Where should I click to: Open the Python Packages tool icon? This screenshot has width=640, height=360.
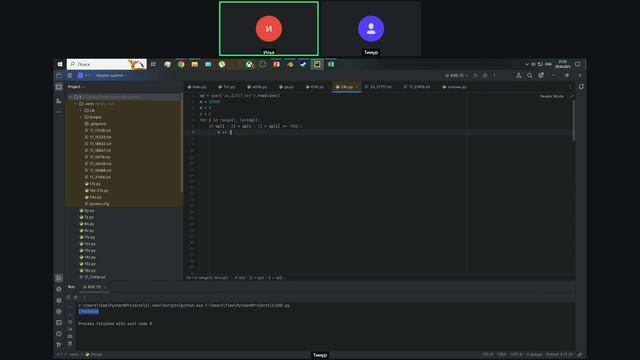click(x=59, y=300)
